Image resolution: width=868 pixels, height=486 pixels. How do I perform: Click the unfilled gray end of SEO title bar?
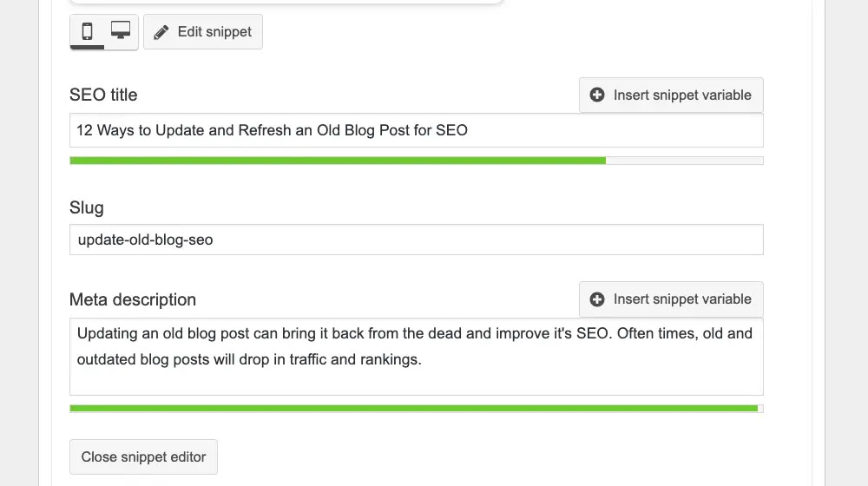684,161
